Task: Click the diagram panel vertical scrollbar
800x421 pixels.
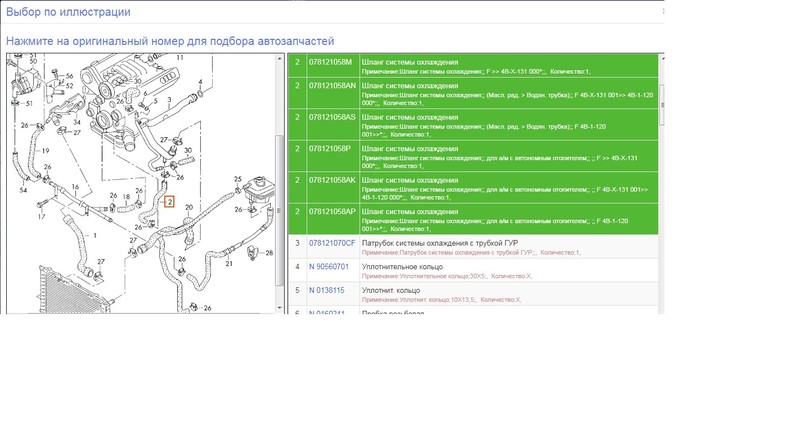Action: coord(279,180)
